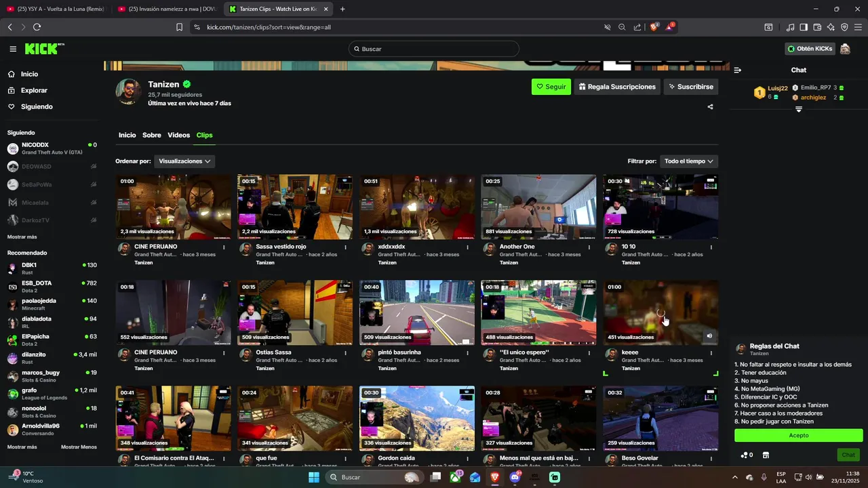Open three-dot menu for xddxxddx clip
Screen dimensions: 868x488
468,247
